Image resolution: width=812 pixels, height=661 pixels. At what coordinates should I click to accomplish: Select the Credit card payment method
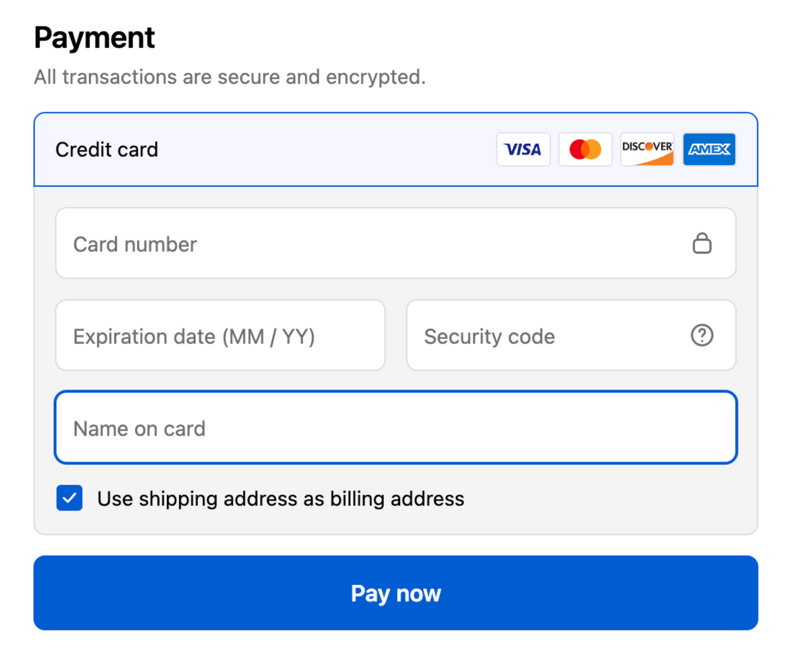[x=107, y=149]
